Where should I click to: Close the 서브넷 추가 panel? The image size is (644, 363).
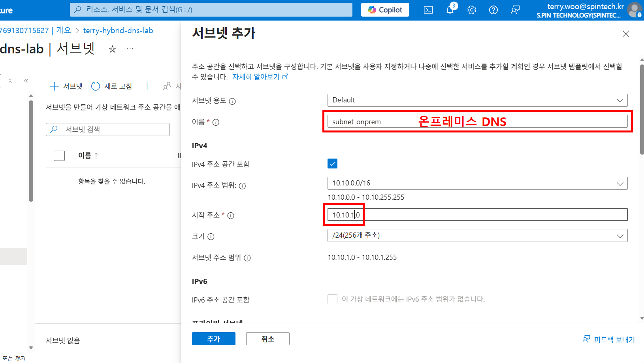(626, 34)
